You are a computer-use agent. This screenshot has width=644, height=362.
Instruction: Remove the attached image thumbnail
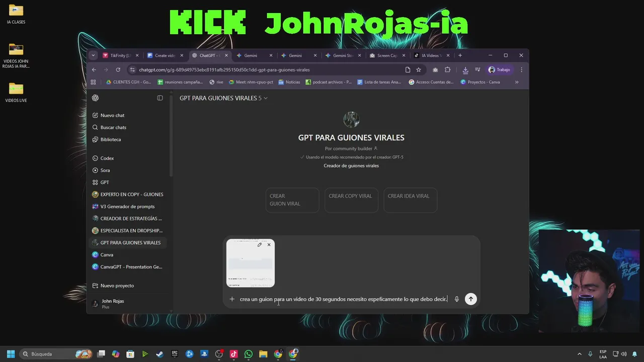(x=269, y=245)
